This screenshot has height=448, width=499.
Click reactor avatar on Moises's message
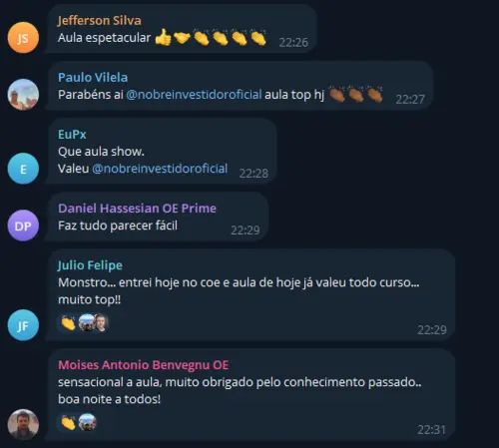click(x=88, y=422)
